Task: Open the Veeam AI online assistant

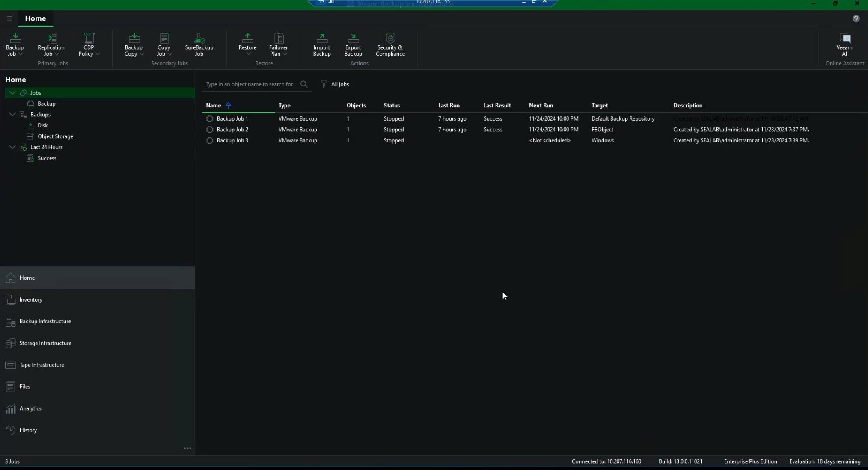Action: click(x=844, y=44)
